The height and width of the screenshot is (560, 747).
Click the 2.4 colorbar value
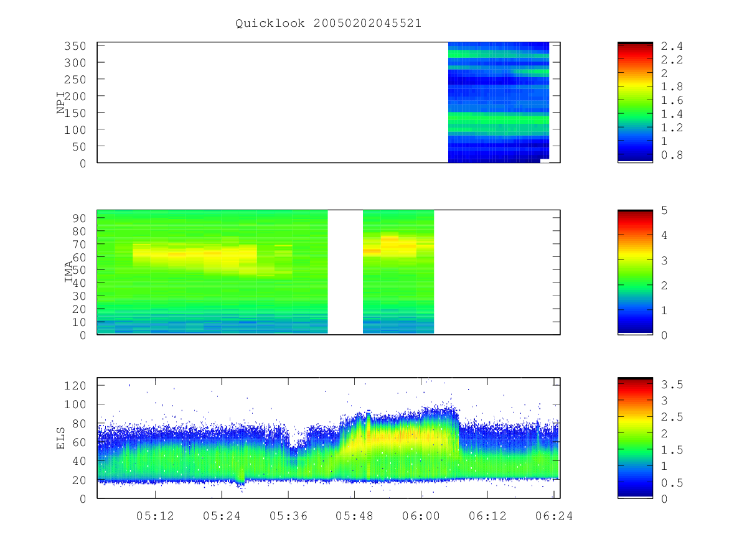672,47
